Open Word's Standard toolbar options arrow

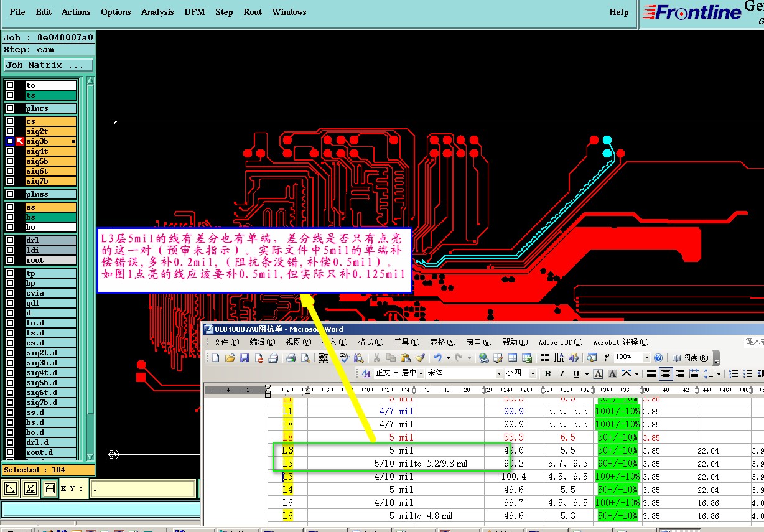716,358
